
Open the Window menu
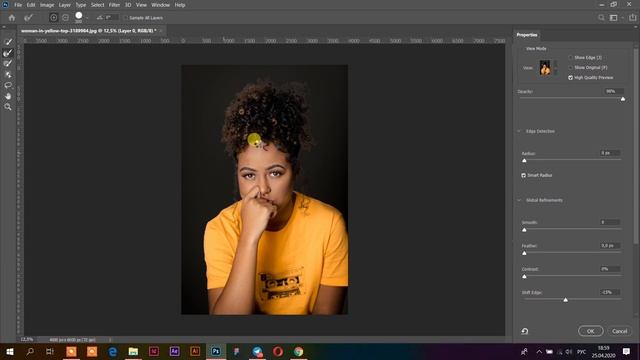pos(160,5)
